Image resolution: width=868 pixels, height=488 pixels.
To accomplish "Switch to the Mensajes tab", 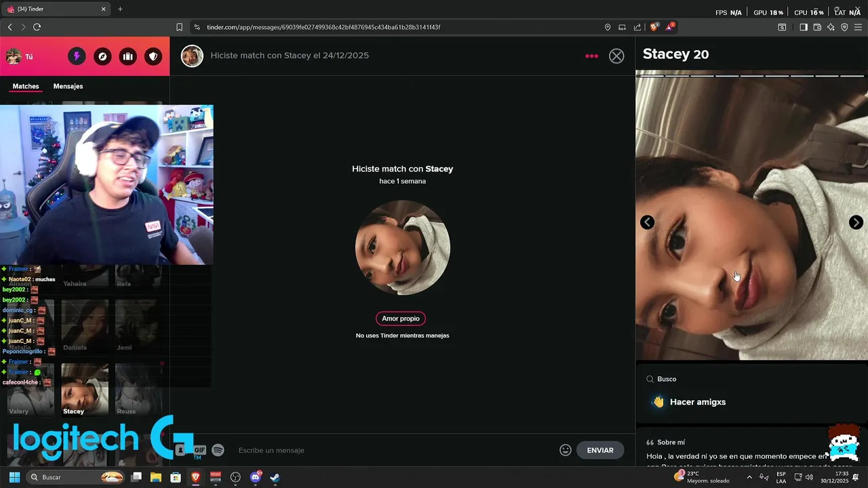I will point(68,86).
